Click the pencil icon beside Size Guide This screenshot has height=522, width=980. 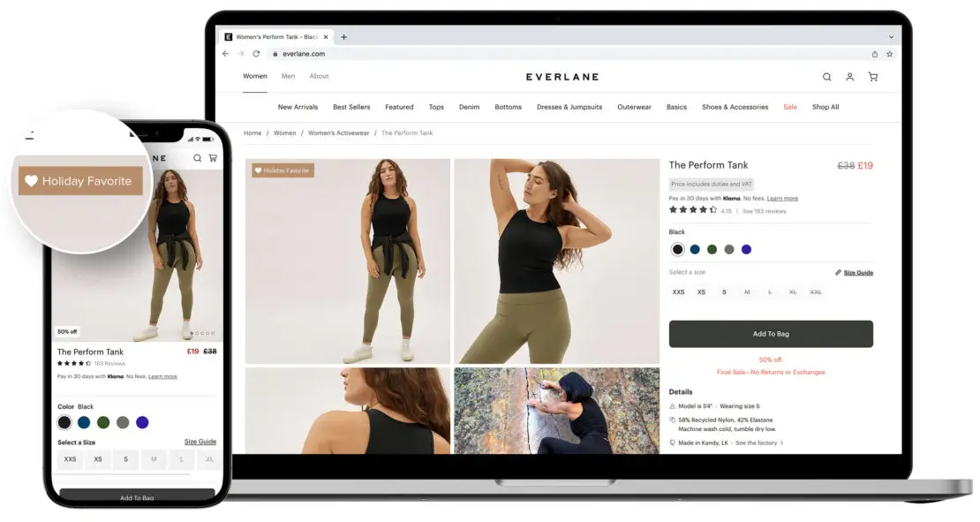[x=838, y=272]
